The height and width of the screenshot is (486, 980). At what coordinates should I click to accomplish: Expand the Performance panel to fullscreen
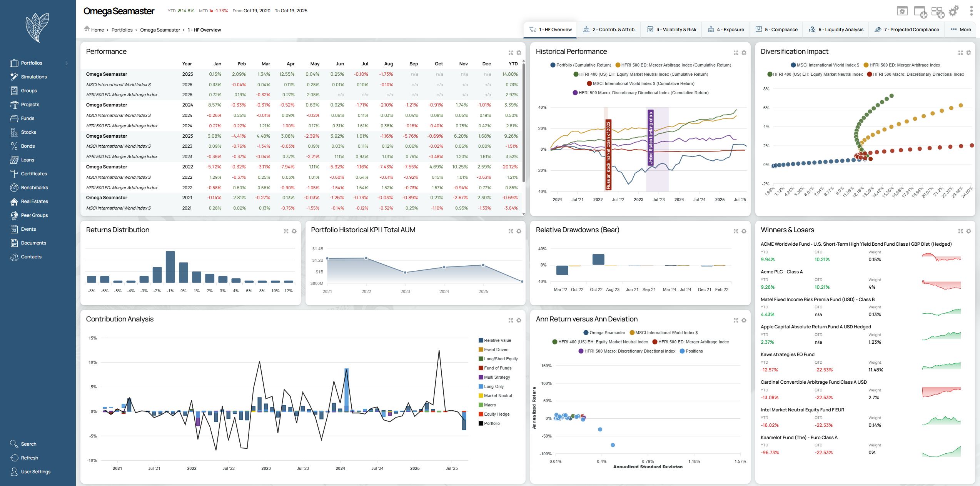[x=511, y=53]
